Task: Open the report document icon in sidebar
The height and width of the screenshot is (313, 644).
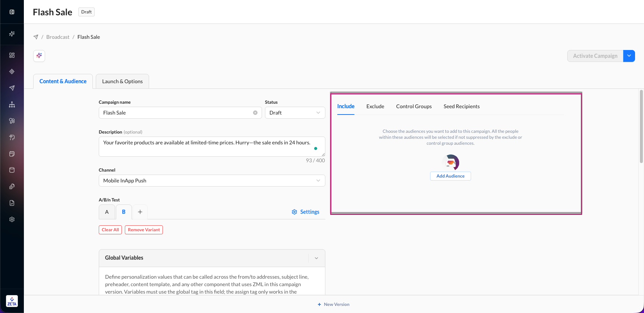Action: pyautogui.click(x=12, y=203)
